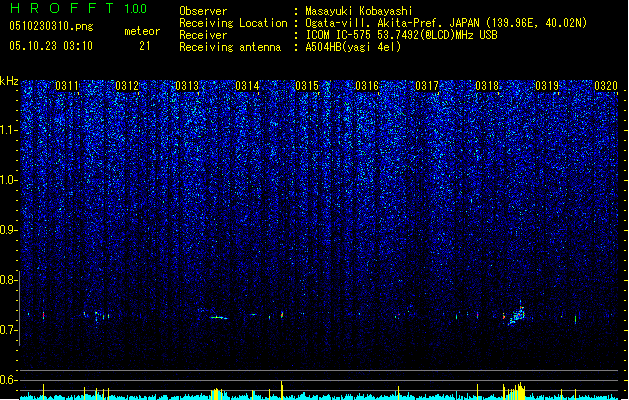
Task: Click the Receiving Location label
Action: (x=233, y=23)
